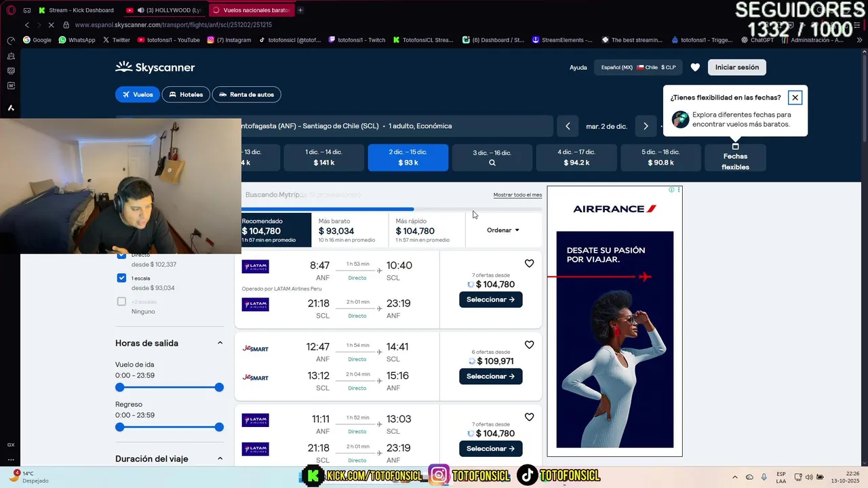The height and width of the screenshot is (488, 868).
Task: Open the Ordenar sort dropdown
Action: 503,230
